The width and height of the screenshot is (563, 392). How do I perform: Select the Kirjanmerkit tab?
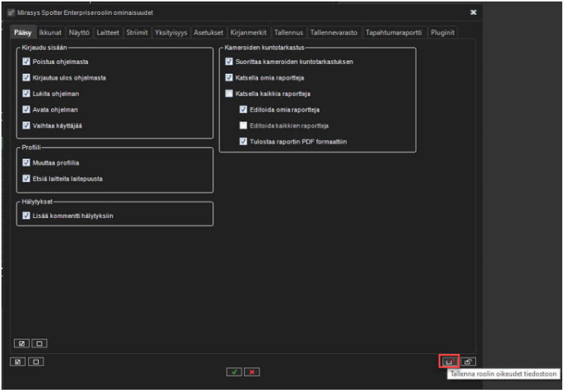tap(248, 33)
